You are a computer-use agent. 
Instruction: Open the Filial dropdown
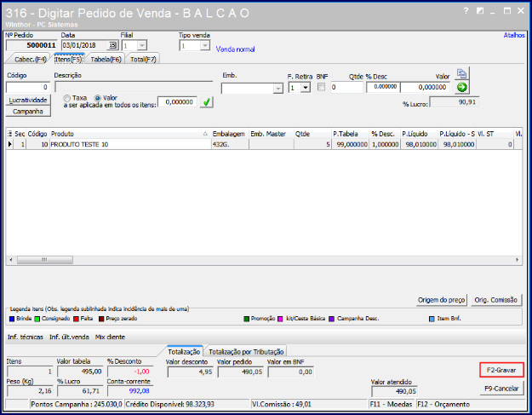click(142, 45)
